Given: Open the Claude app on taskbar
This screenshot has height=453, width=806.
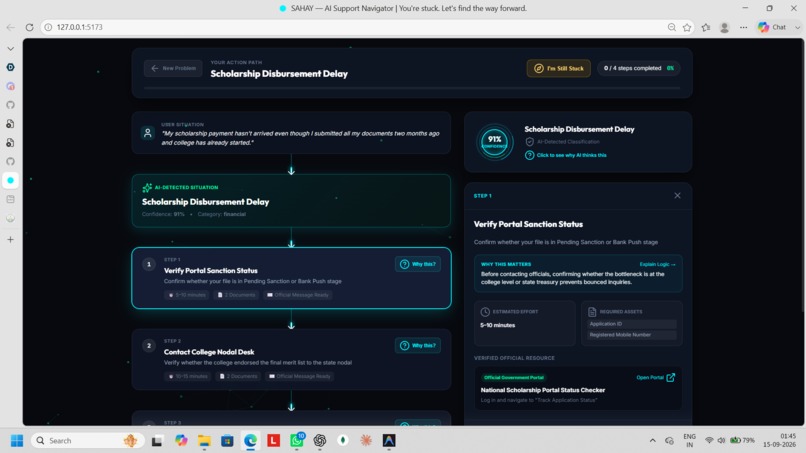Looking at the screenshot, I should pos(366,441).
